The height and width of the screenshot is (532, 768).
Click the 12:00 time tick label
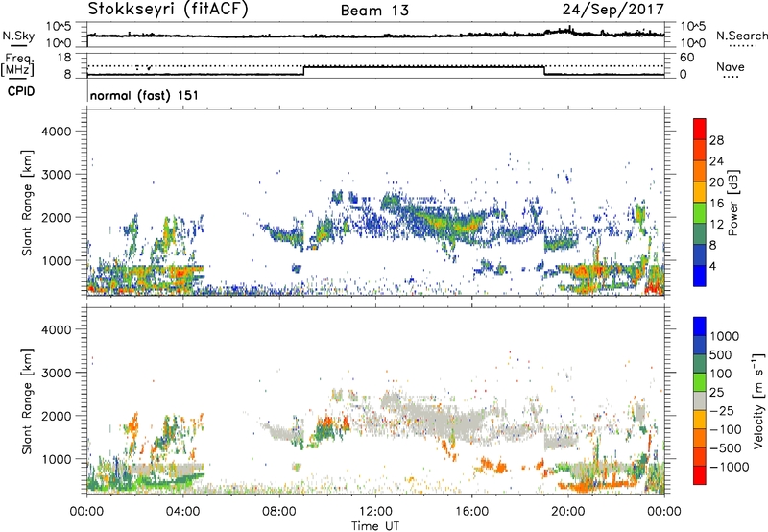point(375,512)
